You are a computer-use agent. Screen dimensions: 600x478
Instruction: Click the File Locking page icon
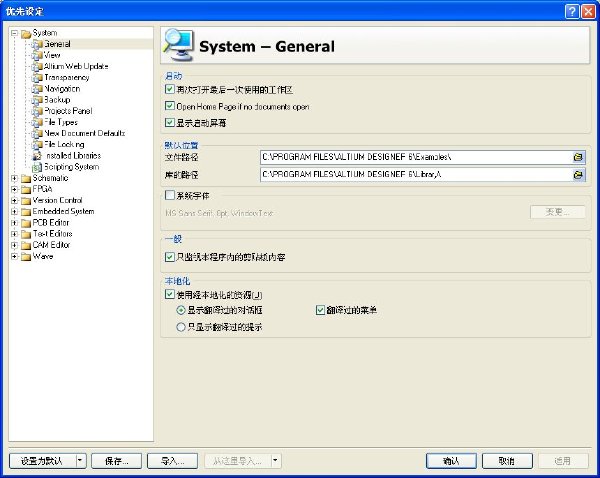37,145
